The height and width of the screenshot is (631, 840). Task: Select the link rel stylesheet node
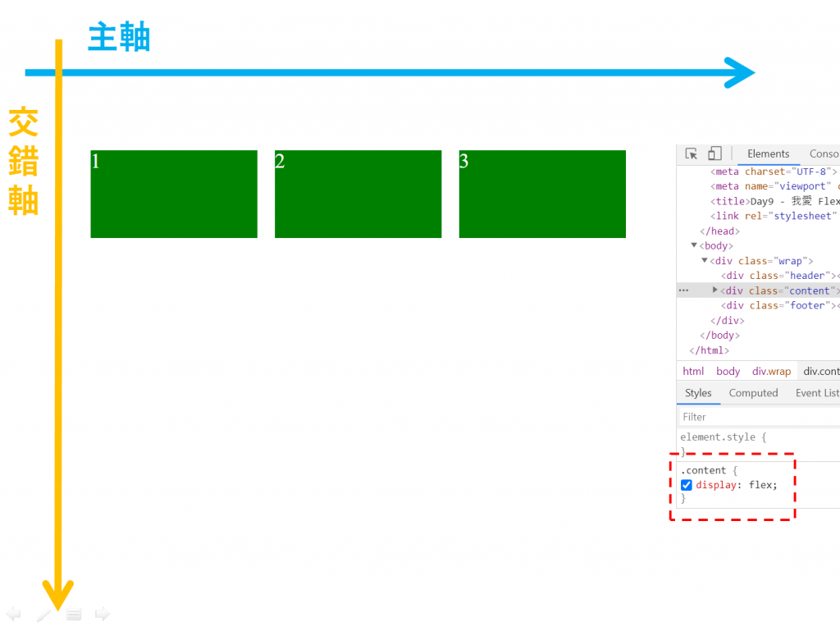[x=774, y=216]
